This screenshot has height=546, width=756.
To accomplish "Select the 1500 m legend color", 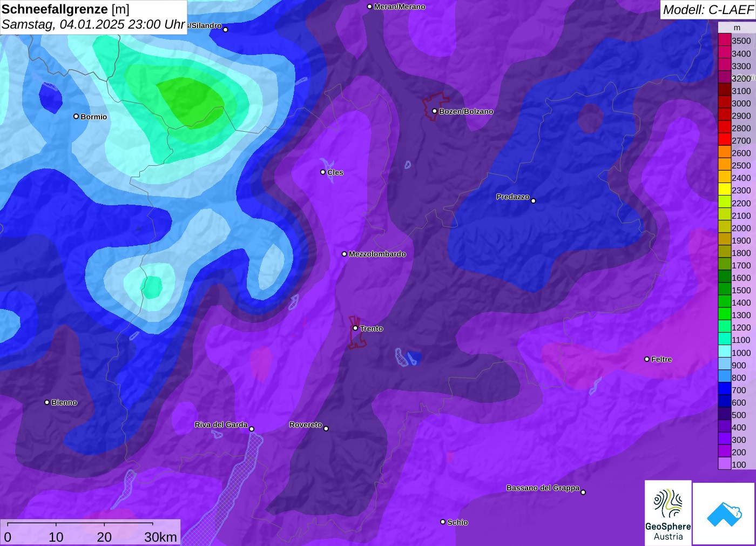I will point(725,289).
